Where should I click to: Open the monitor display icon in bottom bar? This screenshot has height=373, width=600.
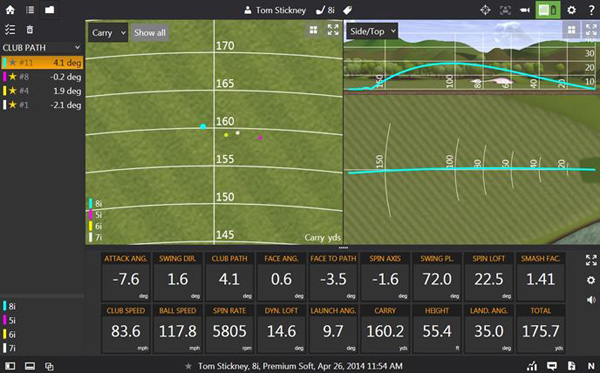tap(551, 366)
